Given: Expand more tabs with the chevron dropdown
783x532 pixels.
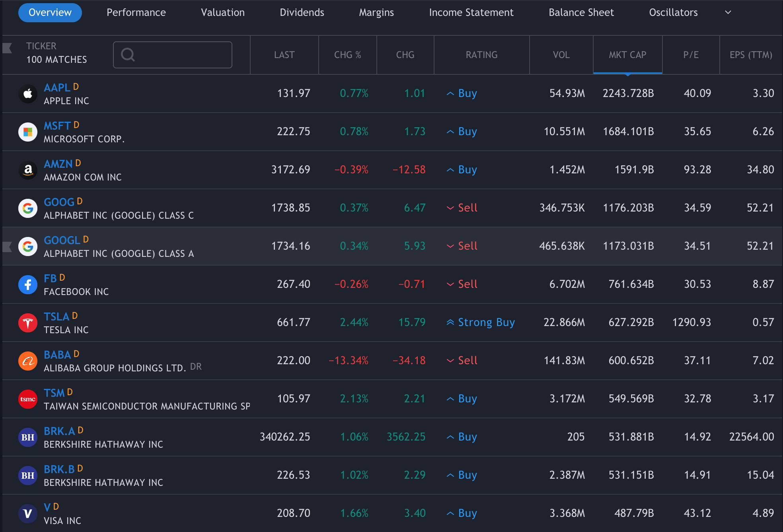Looking at the screenshot, I should (x=728, y=12).
